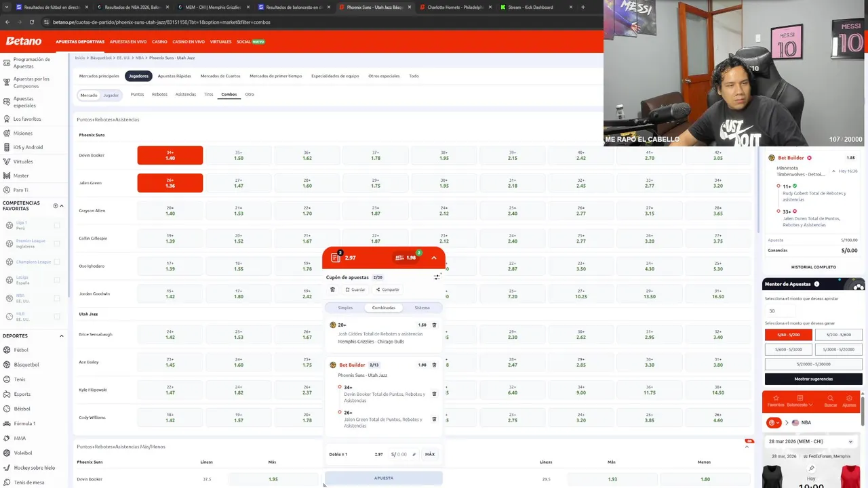Tick the Liga 1 Perú favorite checkbox
Screen dimensions: 868x488
pyautogui.click(x=57, y=225)
